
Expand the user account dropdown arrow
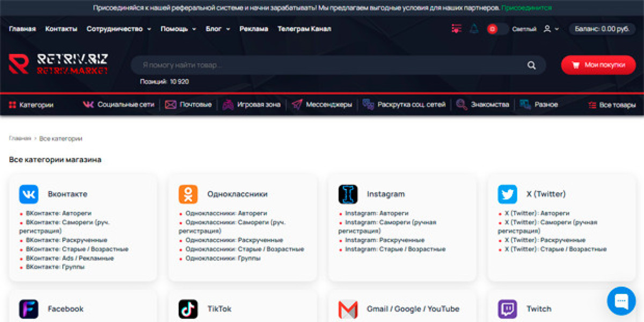pyautogui.click(x=556, y=30)
